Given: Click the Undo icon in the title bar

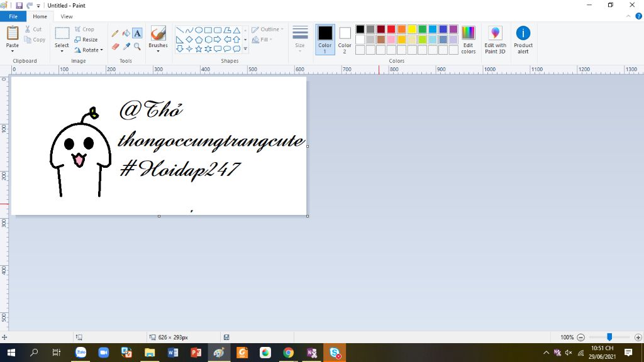Looking at the screenshot, I should [30, 5].
